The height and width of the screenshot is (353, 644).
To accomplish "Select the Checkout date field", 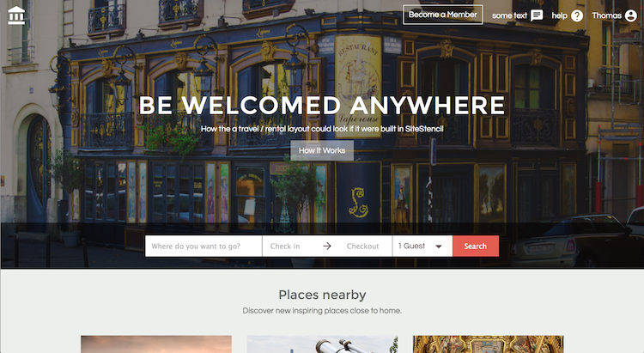I will tap(362, 246).
